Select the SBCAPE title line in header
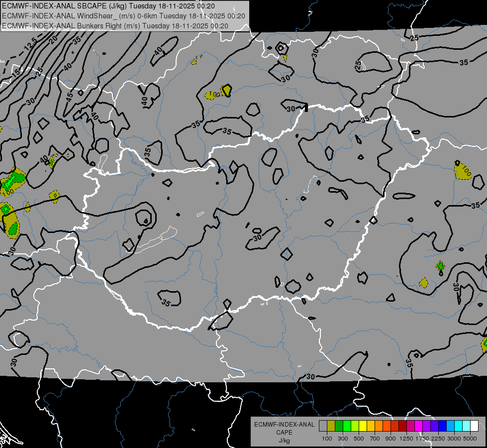Screen dimensions: 487x448 click(108, 6)
